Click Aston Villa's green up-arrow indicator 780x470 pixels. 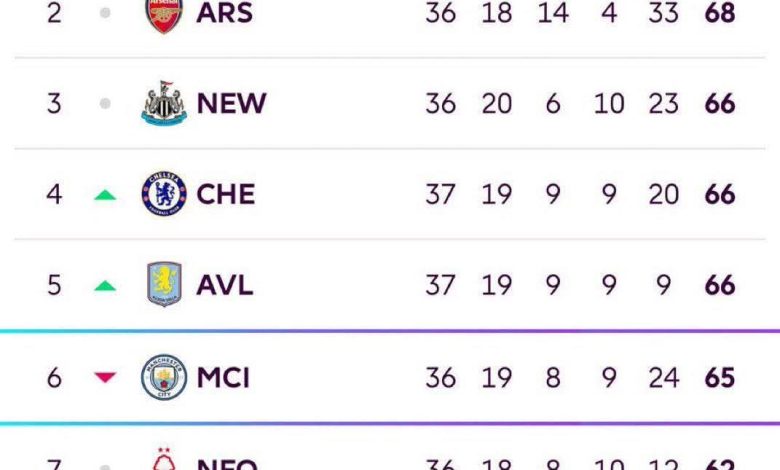tap(105, 286)
